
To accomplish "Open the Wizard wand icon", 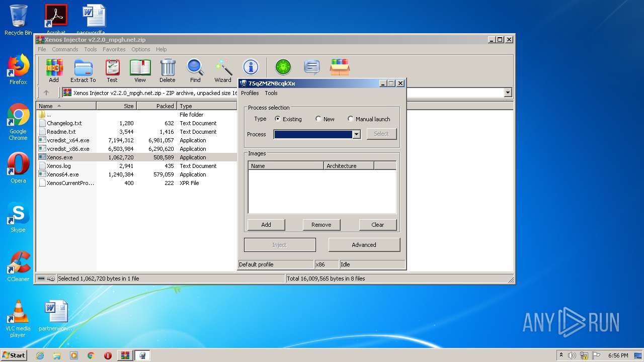I will click(223, 70).
